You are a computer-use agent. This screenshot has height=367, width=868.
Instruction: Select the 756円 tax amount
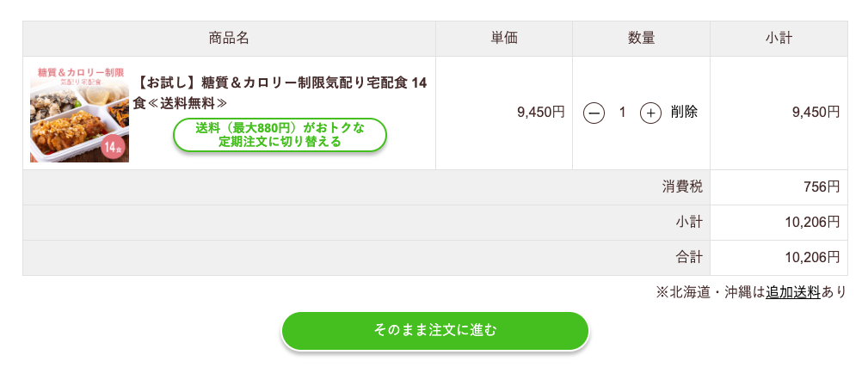click(x=822, y=187)
